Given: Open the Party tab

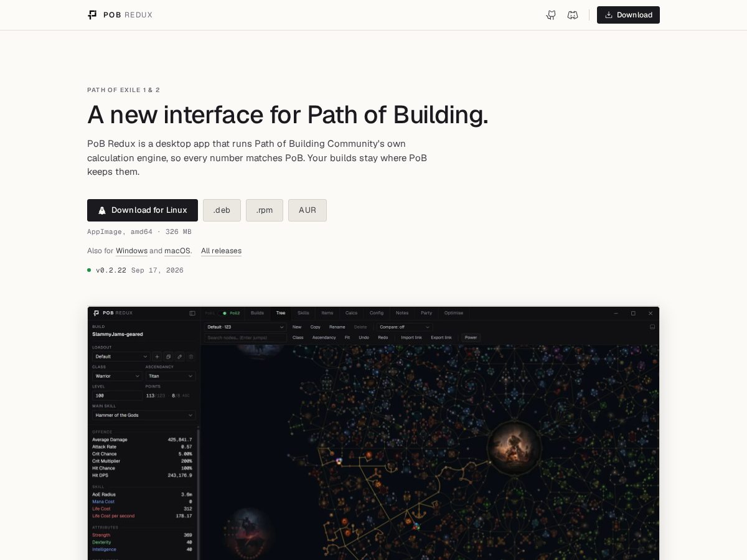Looking at the screenshot, I should pos(426,313).
